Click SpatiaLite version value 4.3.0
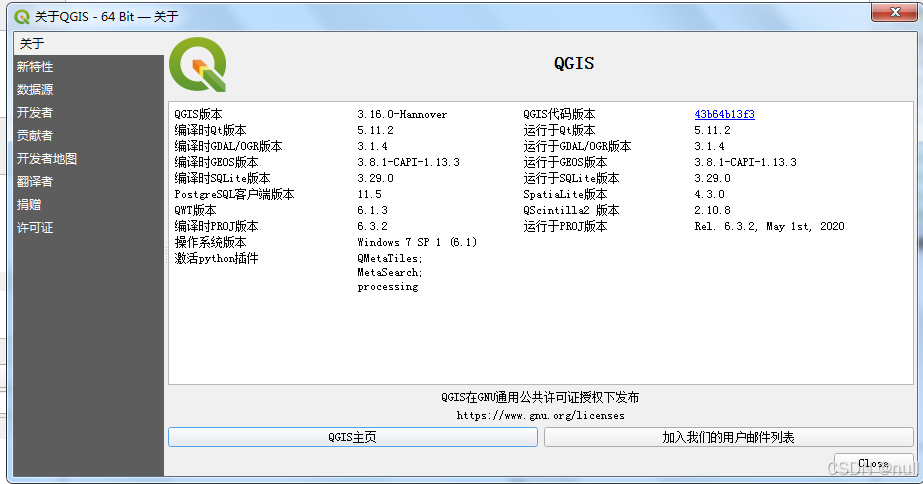Viewport: 923px width, 484px height. (709, 194)
